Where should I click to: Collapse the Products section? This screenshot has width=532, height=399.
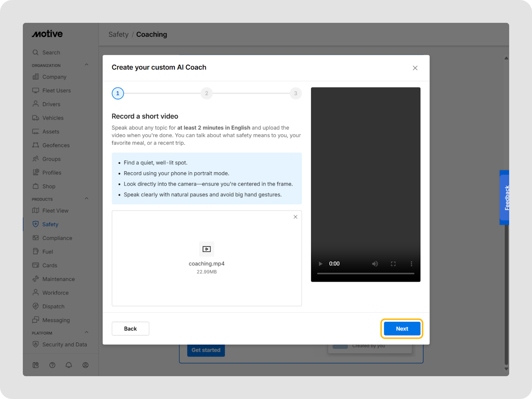point(86,199)
